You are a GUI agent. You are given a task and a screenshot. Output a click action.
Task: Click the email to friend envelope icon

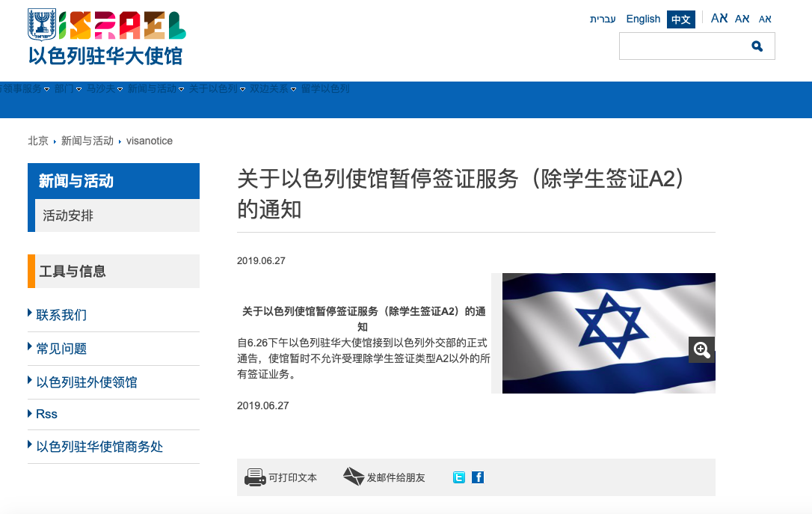[x=354, y=476]
